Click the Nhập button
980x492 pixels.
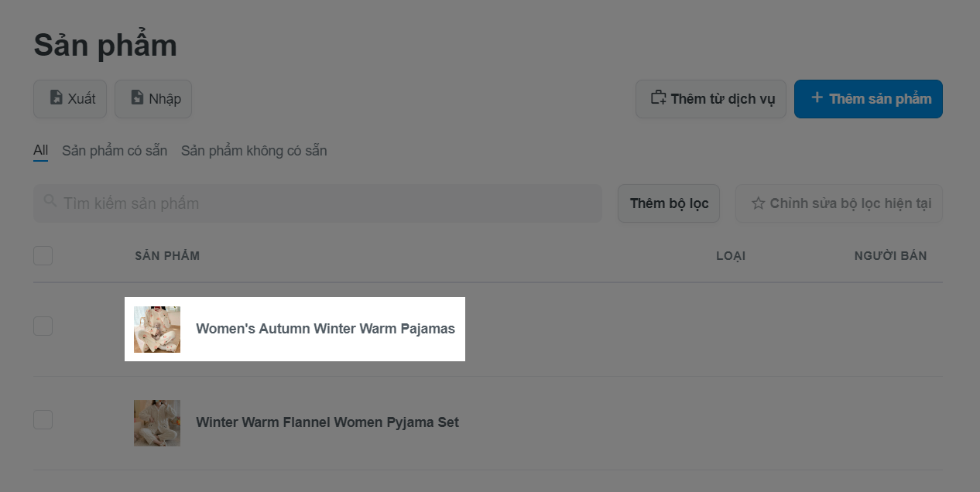pos(153,99)
